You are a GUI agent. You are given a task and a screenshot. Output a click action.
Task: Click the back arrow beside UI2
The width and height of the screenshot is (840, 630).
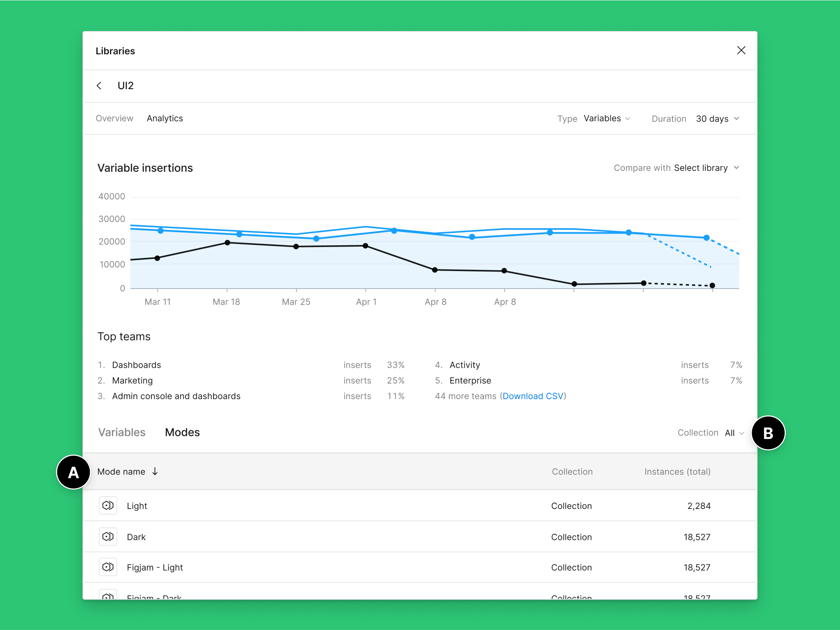coord(99,86)
